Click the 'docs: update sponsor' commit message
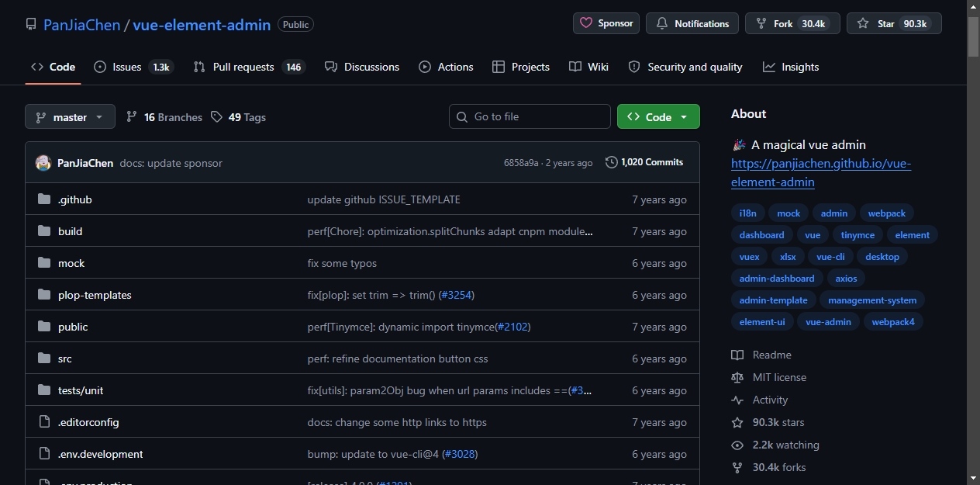The height and width of the screenshot is (485, 980). [x=171, y=163]
